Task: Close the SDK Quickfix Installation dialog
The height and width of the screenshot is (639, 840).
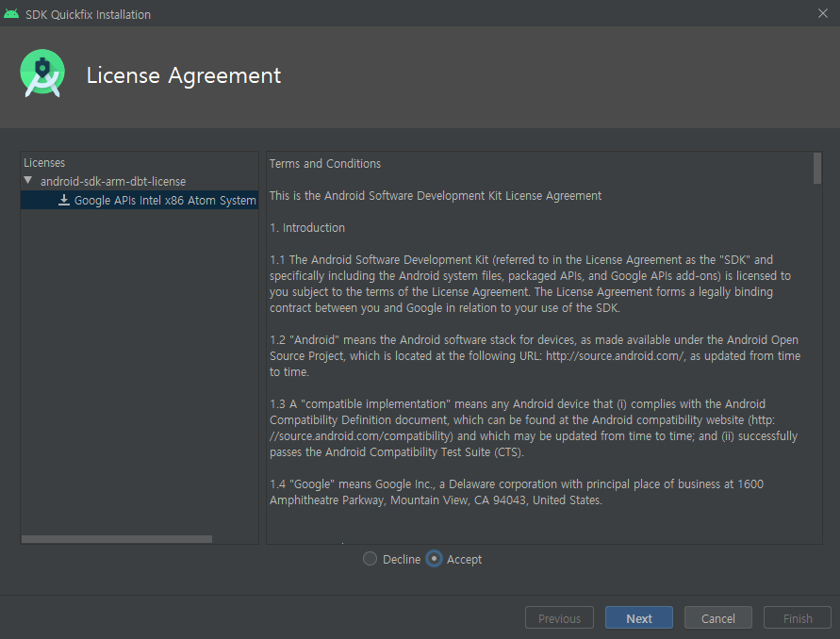Action: [x=823, y=13]
